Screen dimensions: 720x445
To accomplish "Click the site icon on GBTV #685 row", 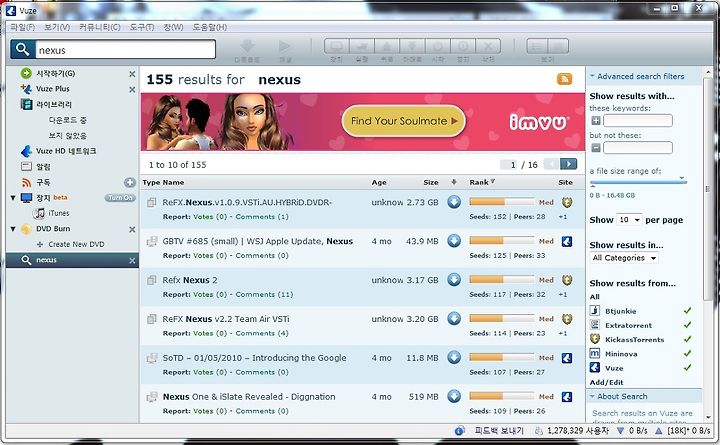I will [x=567, y=241].
